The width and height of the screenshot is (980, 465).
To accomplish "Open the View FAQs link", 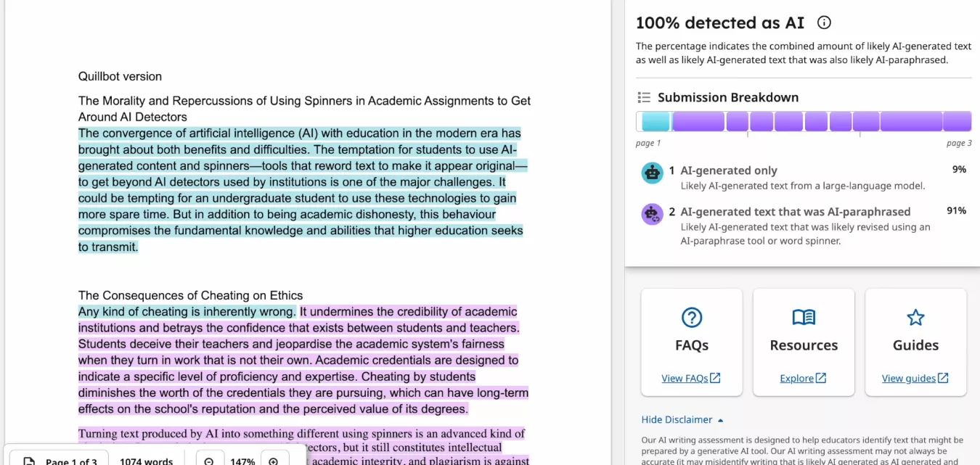I will click(685, 377).
